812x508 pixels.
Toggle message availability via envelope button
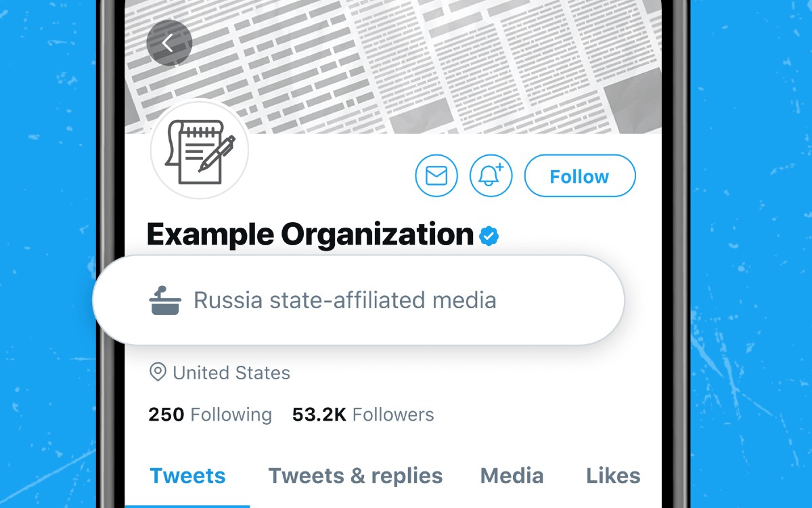(x=436, y=175)
